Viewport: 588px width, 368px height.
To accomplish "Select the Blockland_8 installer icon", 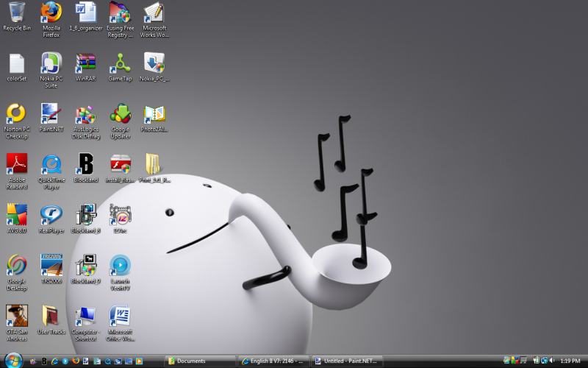I will [86, 219].
